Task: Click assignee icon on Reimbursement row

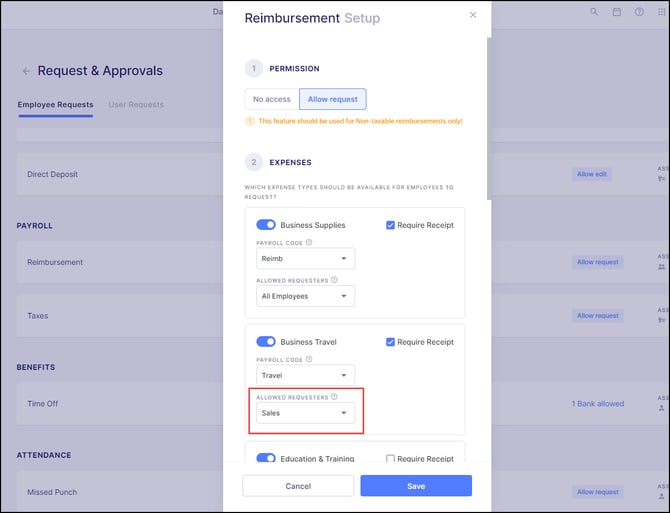Action: coord(662,267)
